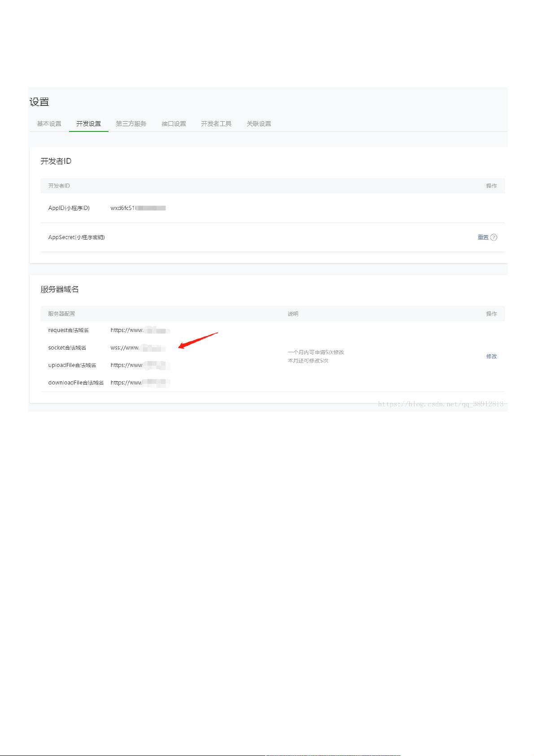Select the 开发设置 tab

coord(88,124)
